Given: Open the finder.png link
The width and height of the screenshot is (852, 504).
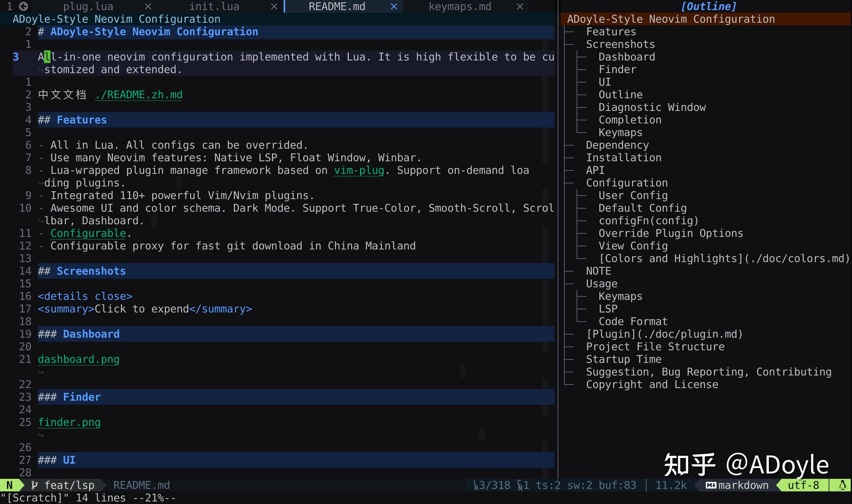Looking at the screenshot, I should click(69, 422).
